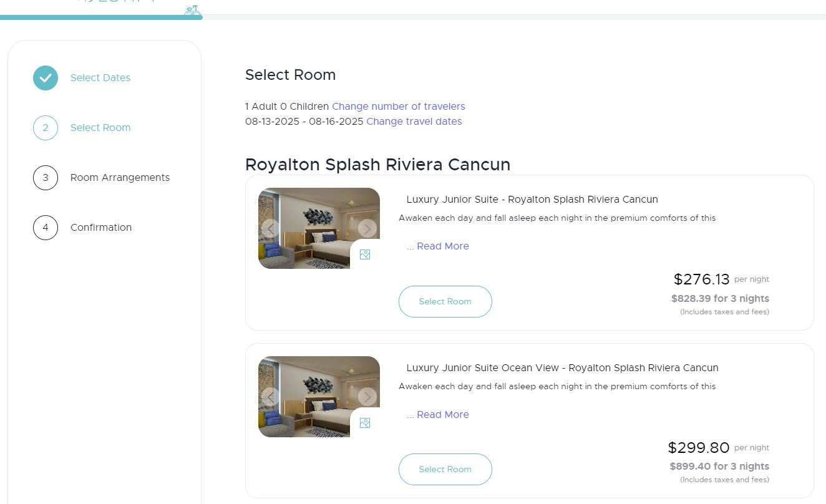Click the numbered circle for step 2

(45, 127)
